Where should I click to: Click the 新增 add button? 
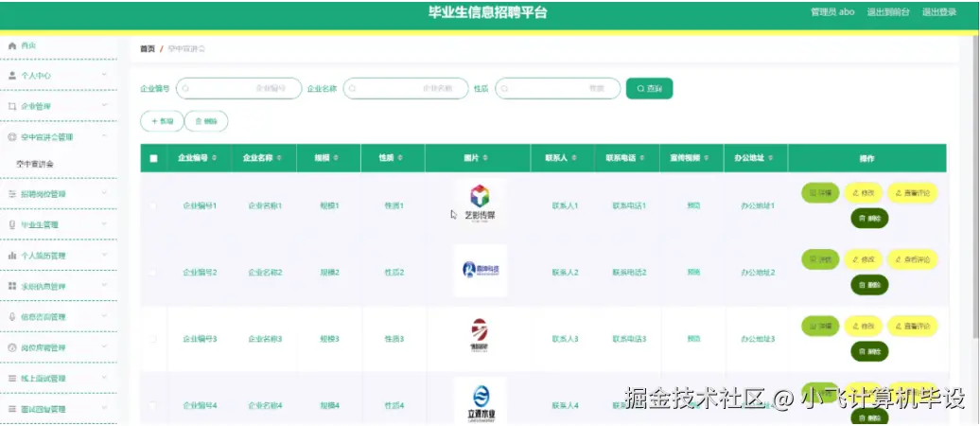pos(162,121)
